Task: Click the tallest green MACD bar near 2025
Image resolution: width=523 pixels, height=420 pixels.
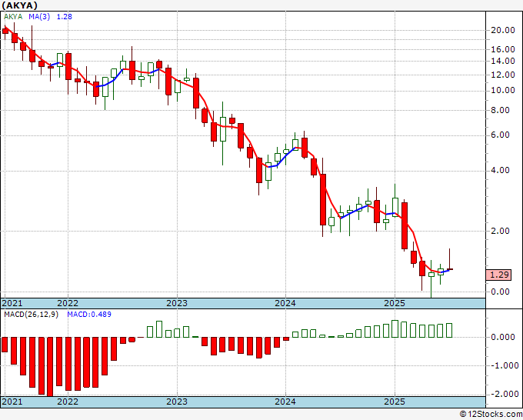Action: (395, 329)
